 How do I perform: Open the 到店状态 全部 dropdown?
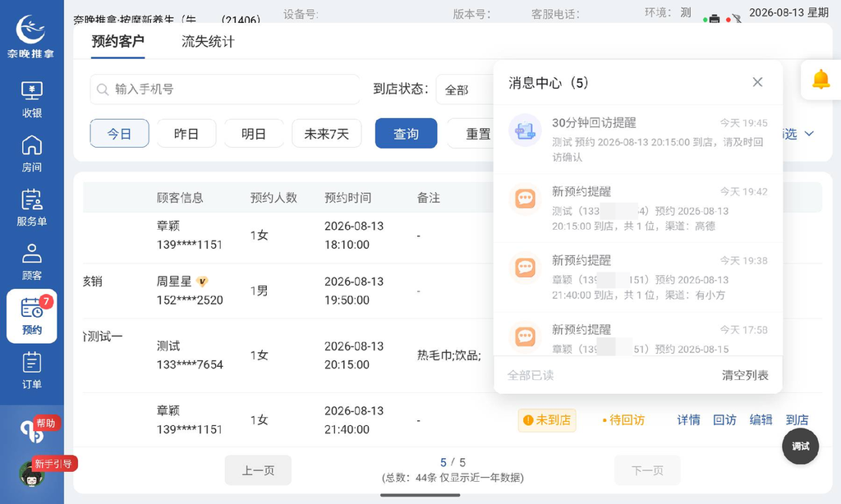tap(465, 89)
